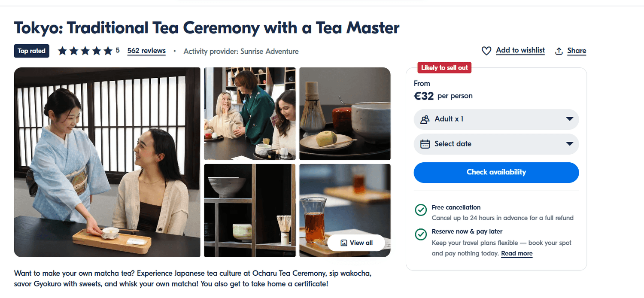Click the Add to wishlist link
The width and height of the screenshot is (644, 298).
pyautogui.click(x=520, y=50)
